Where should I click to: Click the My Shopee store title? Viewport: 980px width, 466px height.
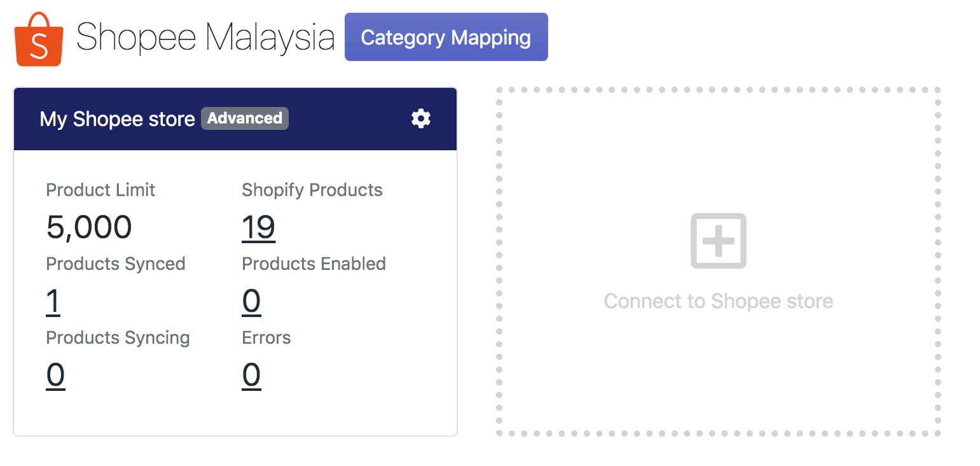117,119
